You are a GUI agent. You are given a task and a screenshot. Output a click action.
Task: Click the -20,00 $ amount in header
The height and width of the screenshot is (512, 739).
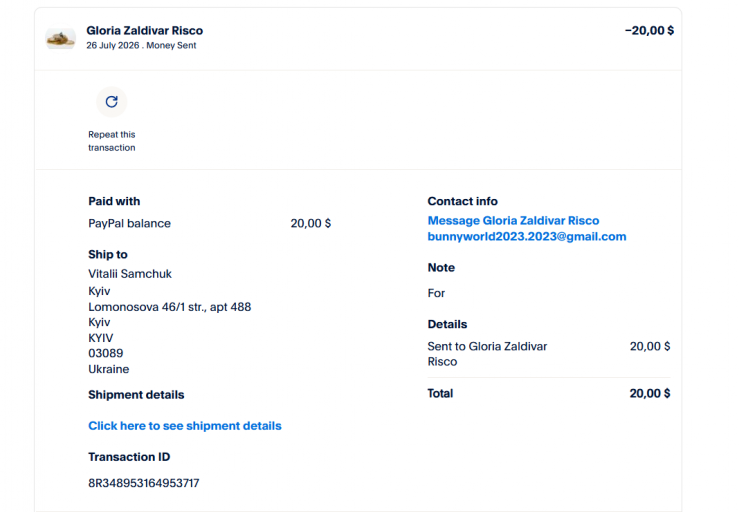(x=649, y=31)
